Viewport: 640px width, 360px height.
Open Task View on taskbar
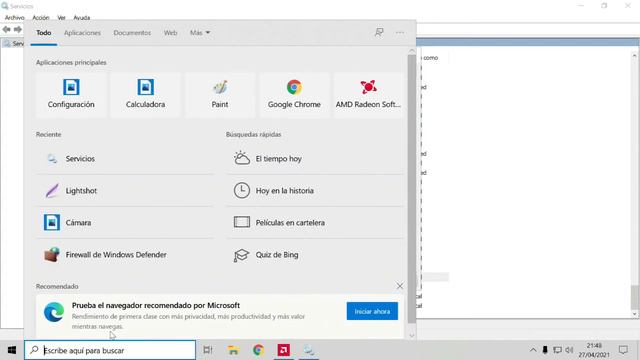(x=208, y=350)
